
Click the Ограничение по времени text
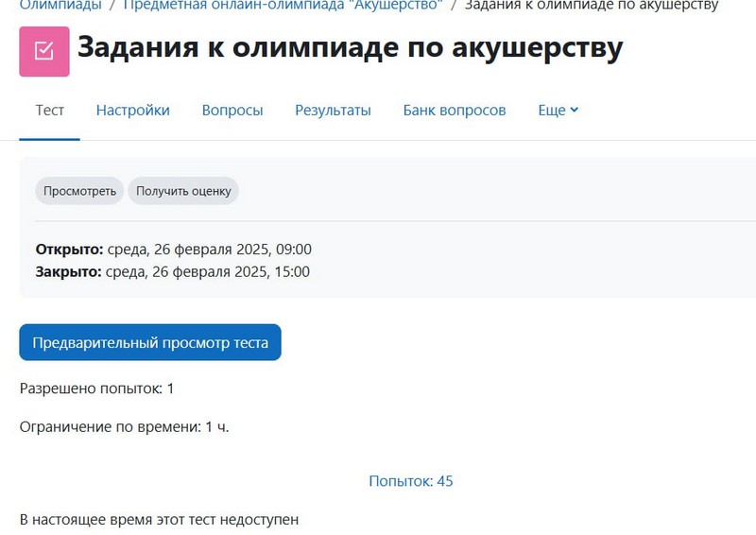tap(125, 426)
